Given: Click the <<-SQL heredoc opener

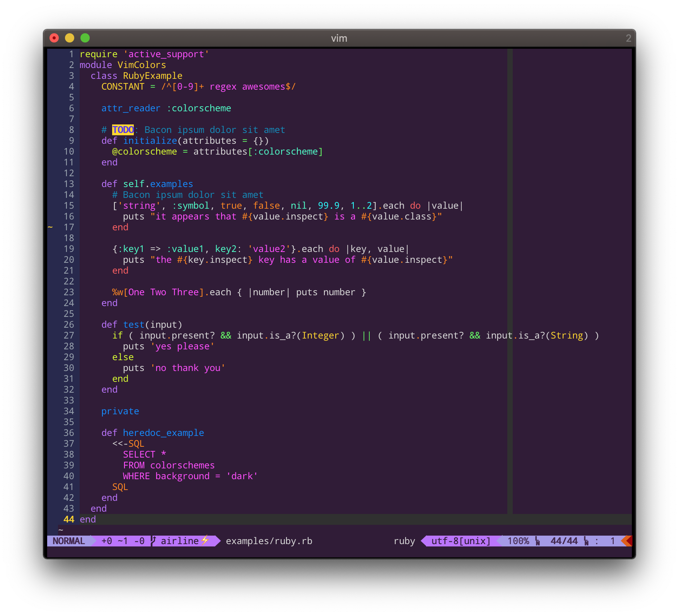Looking at the screenshot, I should (x=128, y=444).
